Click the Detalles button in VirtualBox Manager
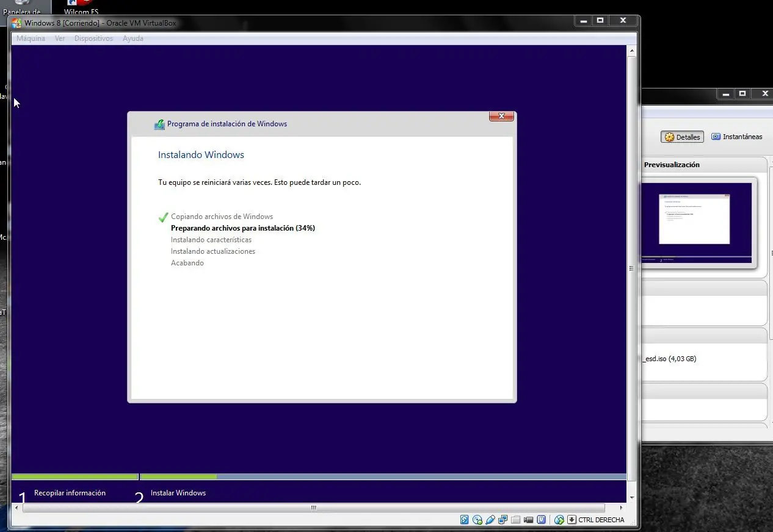The height and width of the screenshot is (532, 773). [682, 137]
